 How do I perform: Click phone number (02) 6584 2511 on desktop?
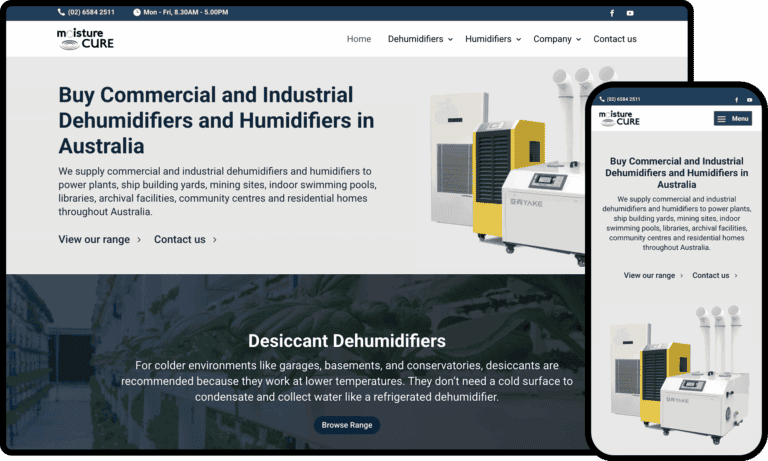91,12
